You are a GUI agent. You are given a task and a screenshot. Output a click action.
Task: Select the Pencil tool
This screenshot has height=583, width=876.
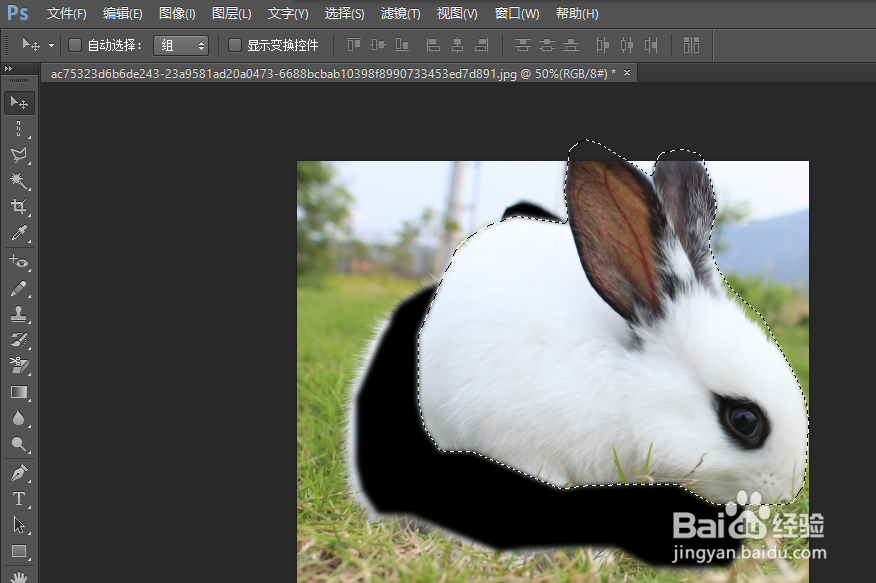[x=19, y=289]
